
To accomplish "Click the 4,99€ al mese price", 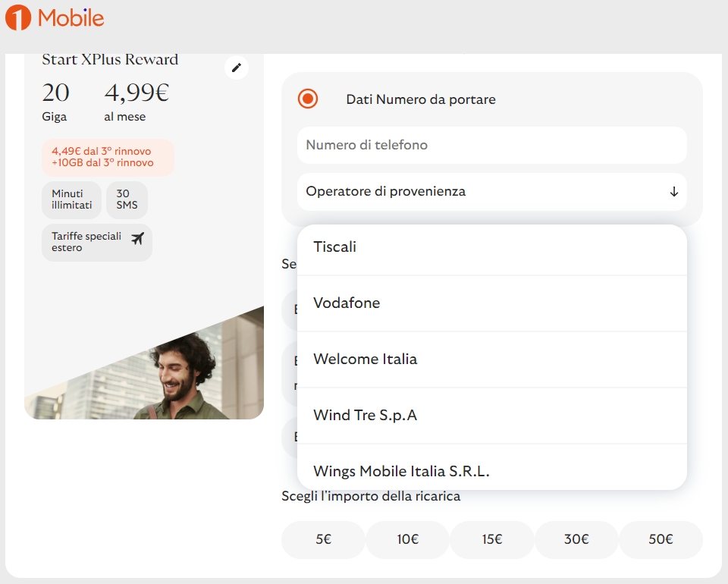I will click(x=136, y=103).
